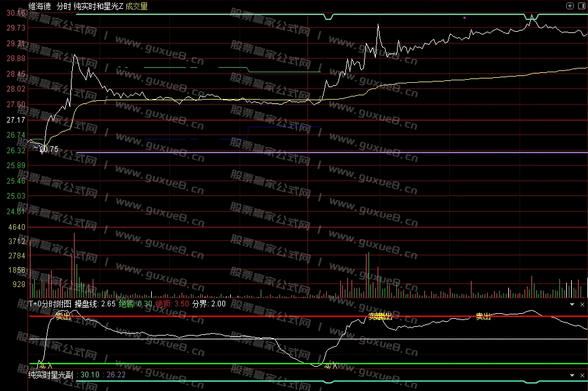Click the 维海德 stock name label
The image size is (588, 391).
click(x=40, y=6)
